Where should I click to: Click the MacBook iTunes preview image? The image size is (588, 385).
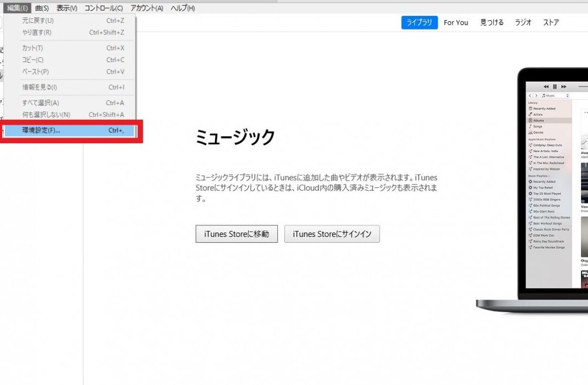coord(532,190)
